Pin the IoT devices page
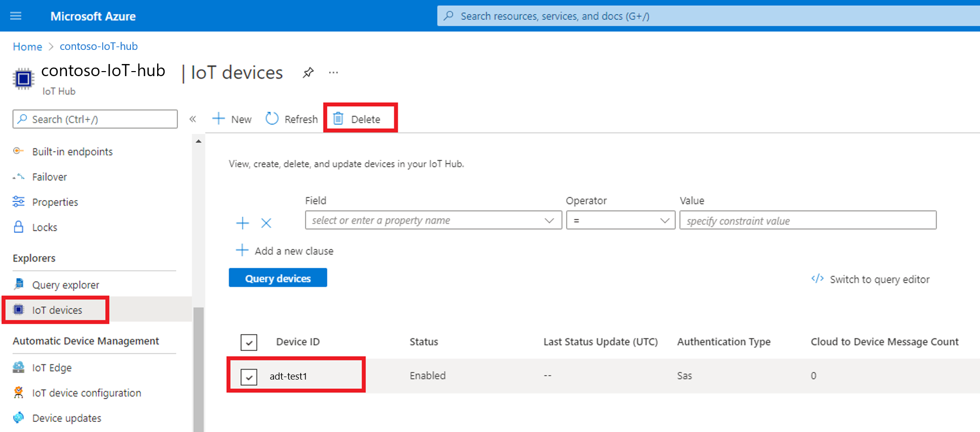980x432 pixels. click(308, 73)
